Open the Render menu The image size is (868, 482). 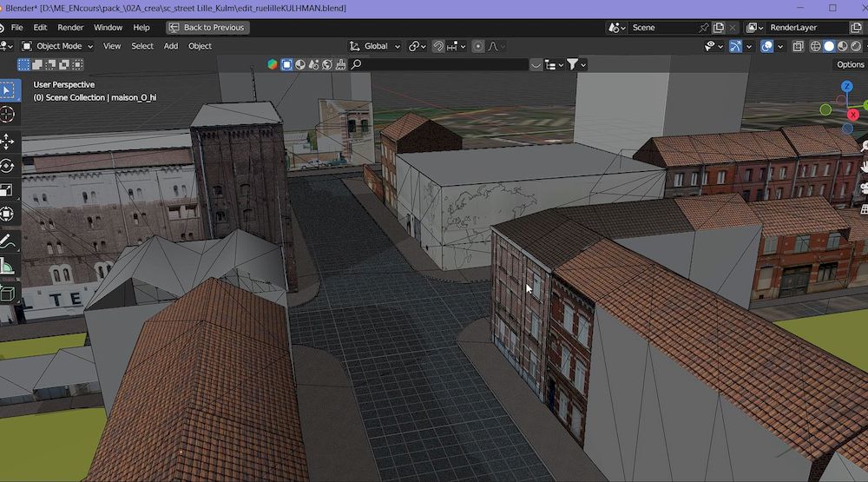[x=70, y=28]
